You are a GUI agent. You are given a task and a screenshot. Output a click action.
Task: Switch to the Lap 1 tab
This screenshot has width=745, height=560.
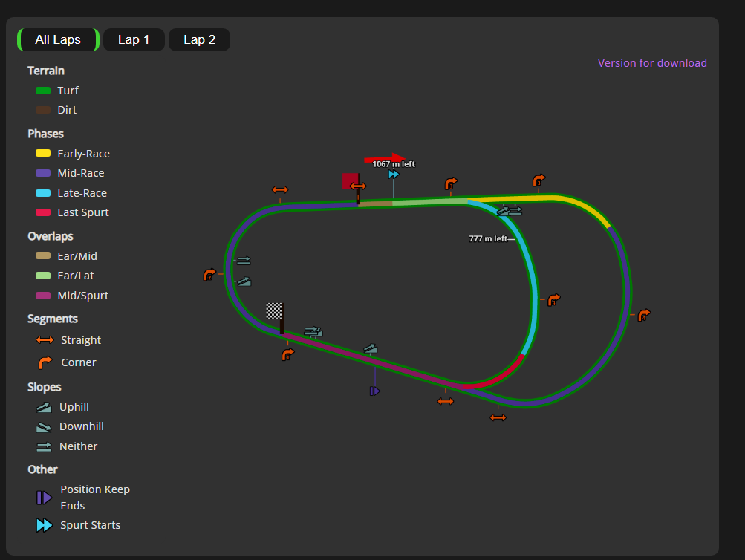[x=134, y=39]
